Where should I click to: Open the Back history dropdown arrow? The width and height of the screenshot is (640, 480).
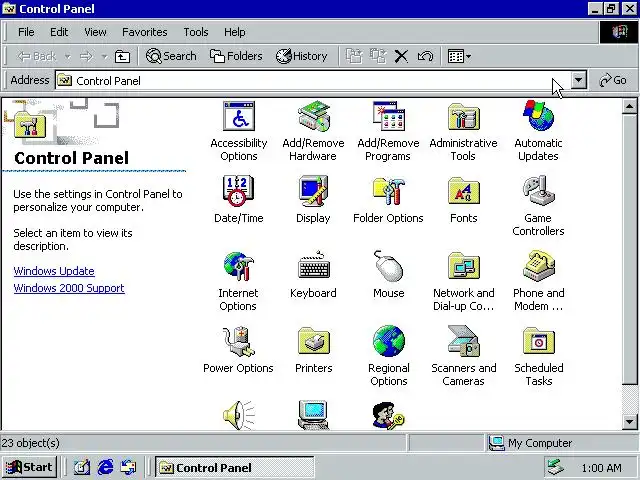(x=68, y=56)
